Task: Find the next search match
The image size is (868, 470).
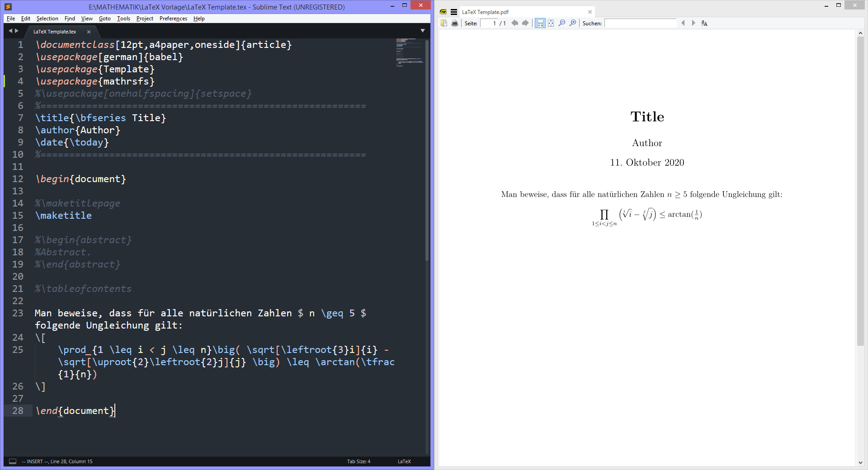Action: coord(693,23)
